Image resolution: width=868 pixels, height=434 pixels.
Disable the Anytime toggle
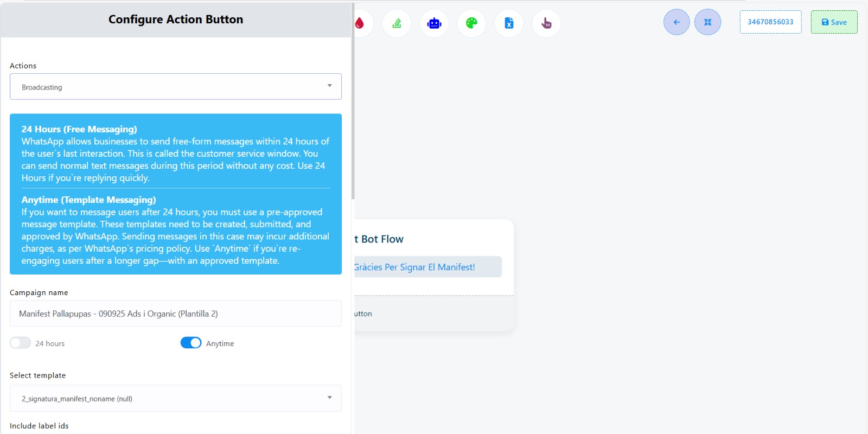[x=191, y=343]
